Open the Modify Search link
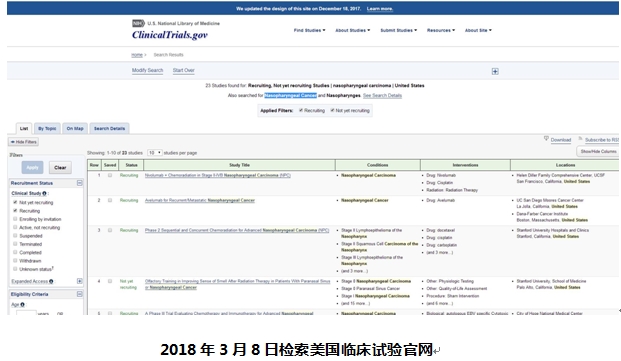The width and height of the screenshot is (621, 361). (x=147, y=70)
